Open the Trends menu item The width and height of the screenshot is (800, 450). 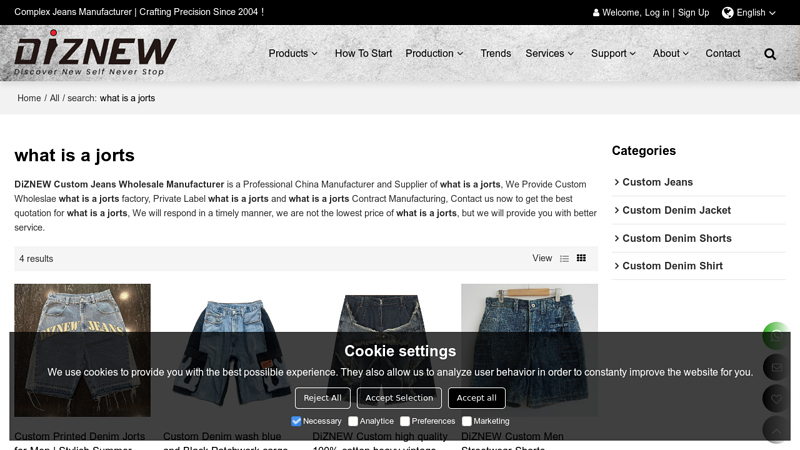coord(495,54)
